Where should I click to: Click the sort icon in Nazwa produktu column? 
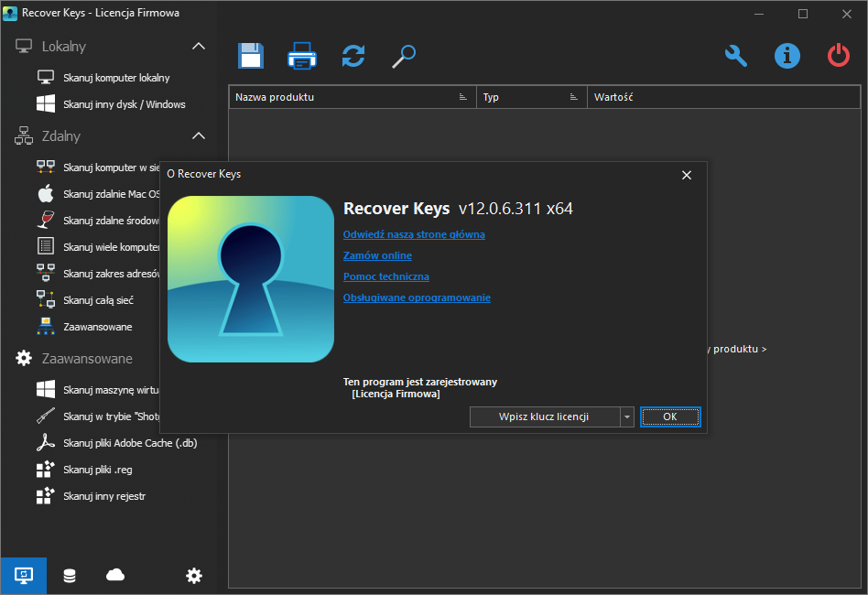coord(462,97)
